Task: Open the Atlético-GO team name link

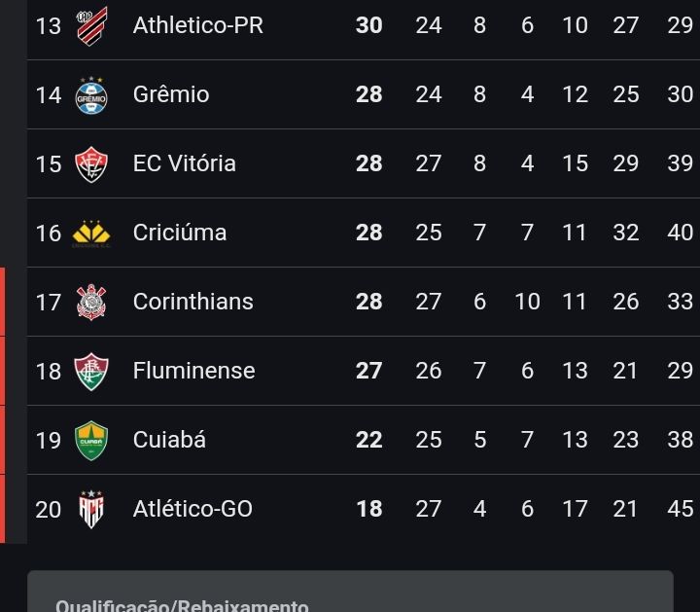Action: 192,509
